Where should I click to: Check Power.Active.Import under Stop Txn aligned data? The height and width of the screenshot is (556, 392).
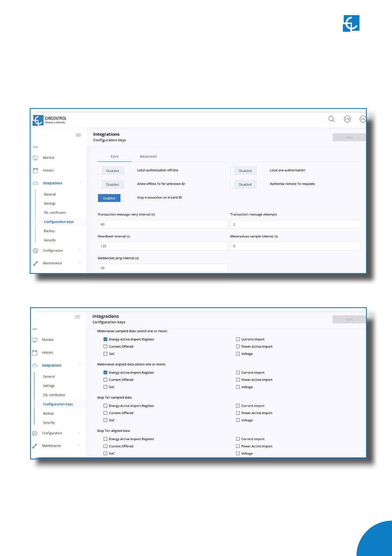pyautogui.click(x=238, y=446)
